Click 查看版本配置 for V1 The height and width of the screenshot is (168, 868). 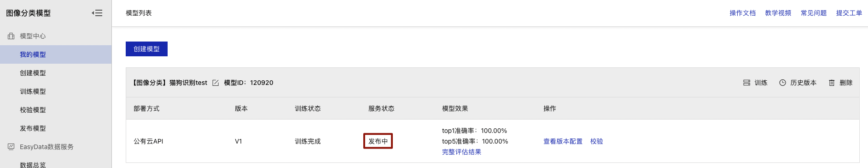pos(563,141)
